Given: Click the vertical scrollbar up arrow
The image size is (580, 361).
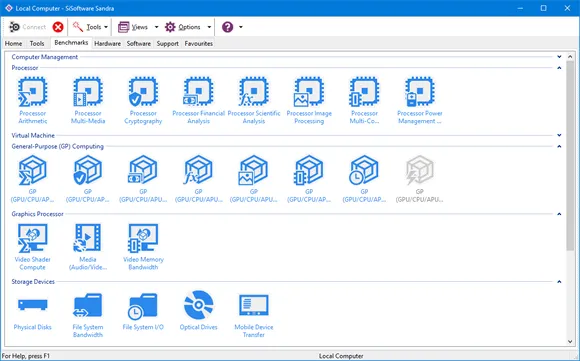Looking at the screenshot, I should (x=570, y=57).
